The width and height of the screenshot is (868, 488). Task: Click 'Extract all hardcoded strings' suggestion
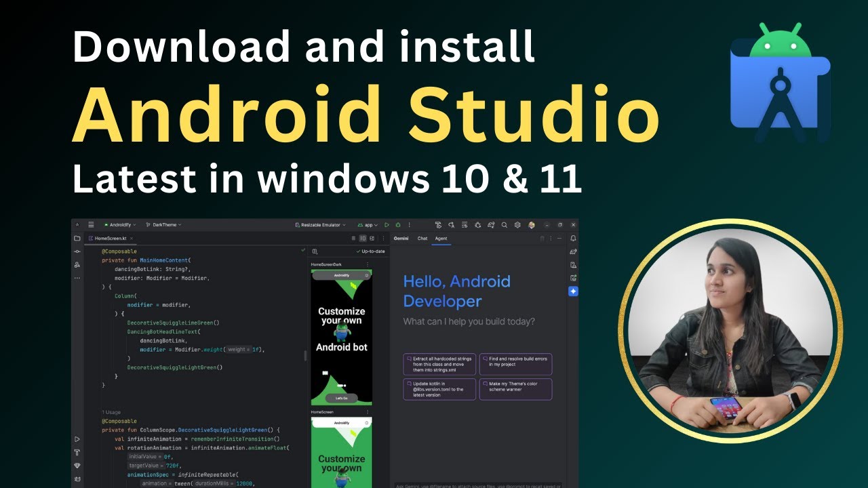[439, 364]
